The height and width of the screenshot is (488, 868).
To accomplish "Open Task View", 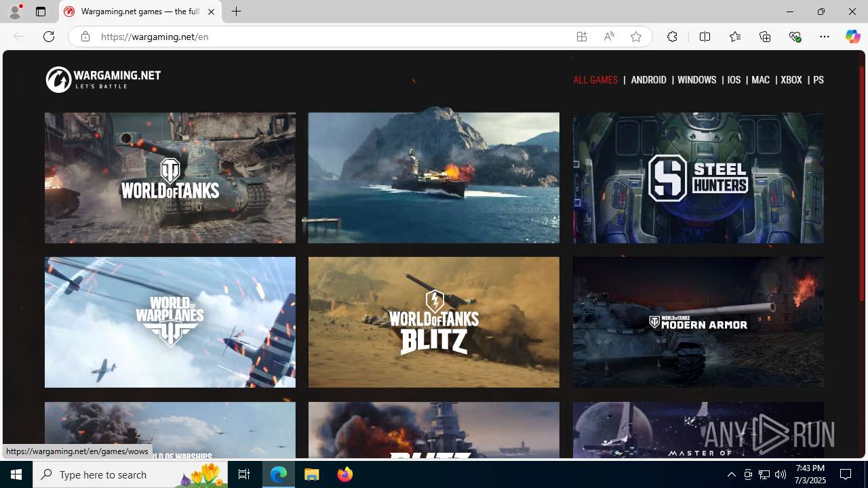I will pyautogui.click(x=244, y=474).
